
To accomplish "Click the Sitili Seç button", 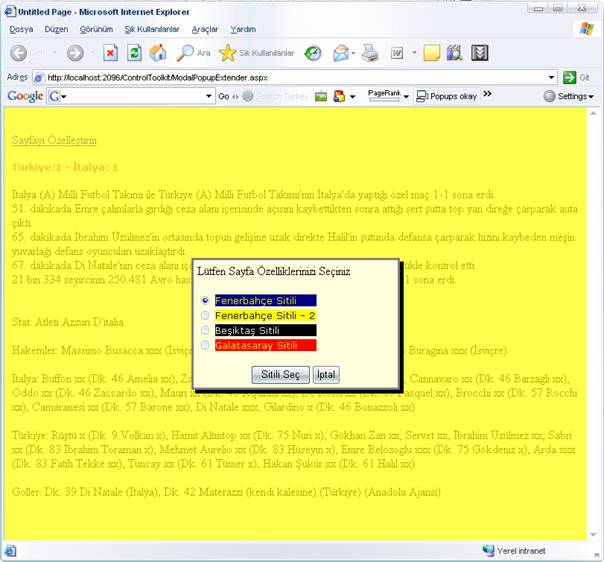I will click(x=280, y=374).
